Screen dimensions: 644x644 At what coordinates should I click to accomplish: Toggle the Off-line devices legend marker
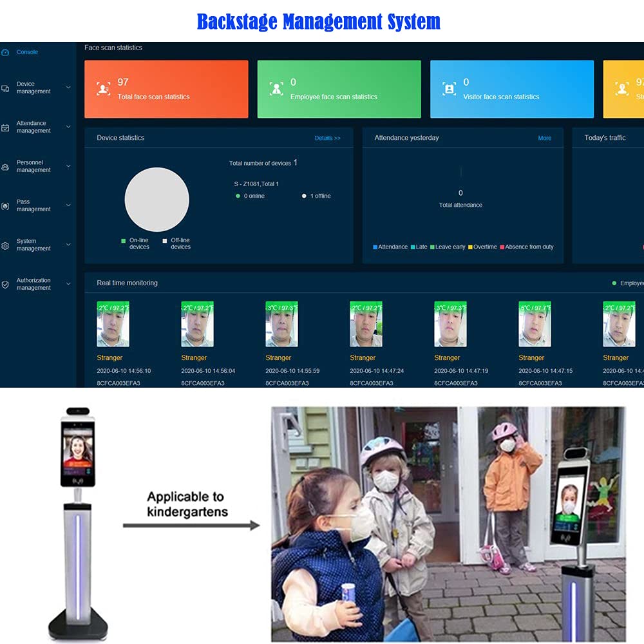(165, 241)
